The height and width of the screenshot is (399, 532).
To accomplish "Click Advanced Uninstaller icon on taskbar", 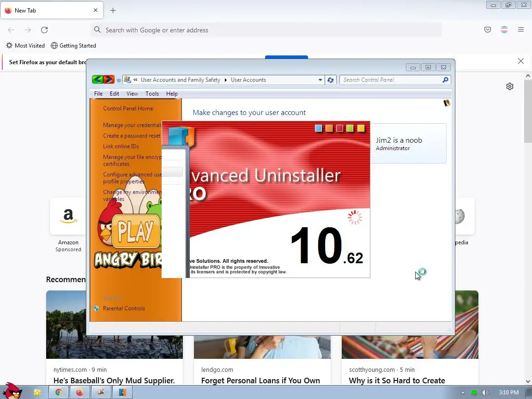I will click(x=122, y=393).
